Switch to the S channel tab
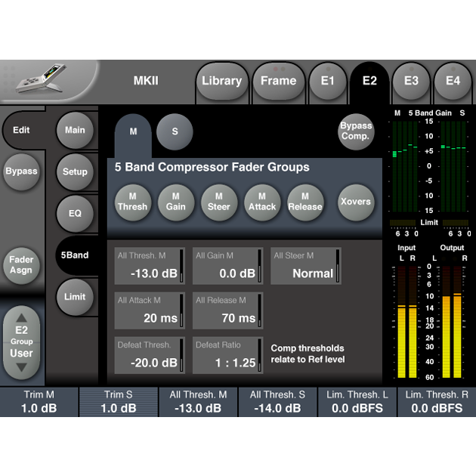 [x=175, y=131]
